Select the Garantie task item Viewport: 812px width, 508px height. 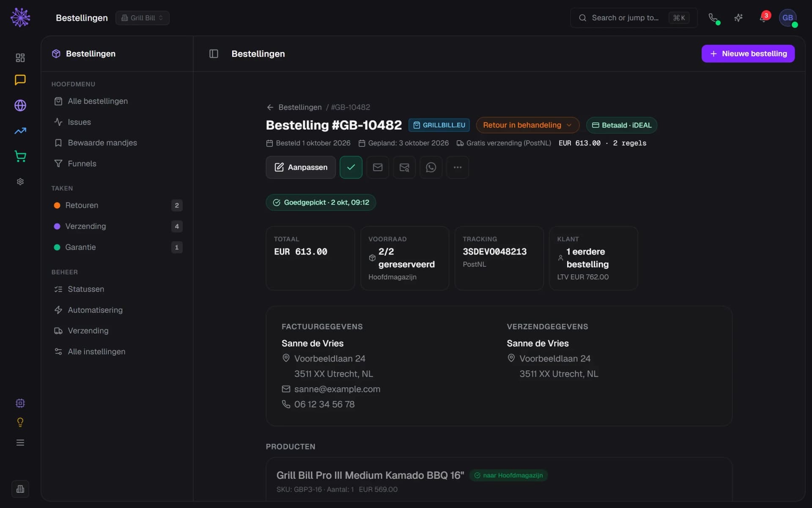point(117,247)
